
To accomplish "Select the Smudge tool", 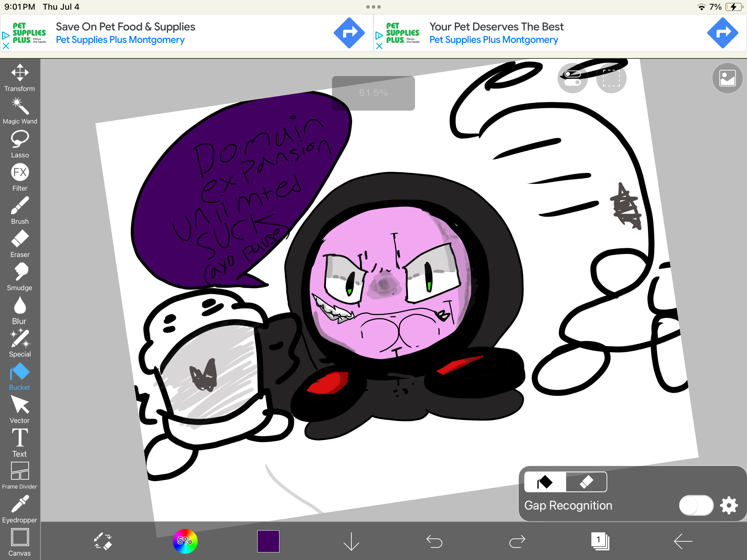I will [20, 277].
